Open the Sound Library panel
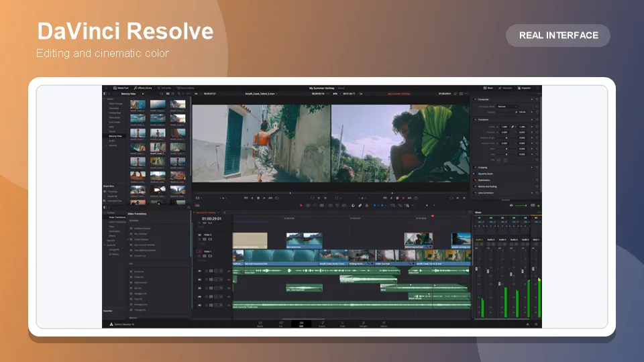This screenshot has width=644, height=362. click(x=186, y=88)
